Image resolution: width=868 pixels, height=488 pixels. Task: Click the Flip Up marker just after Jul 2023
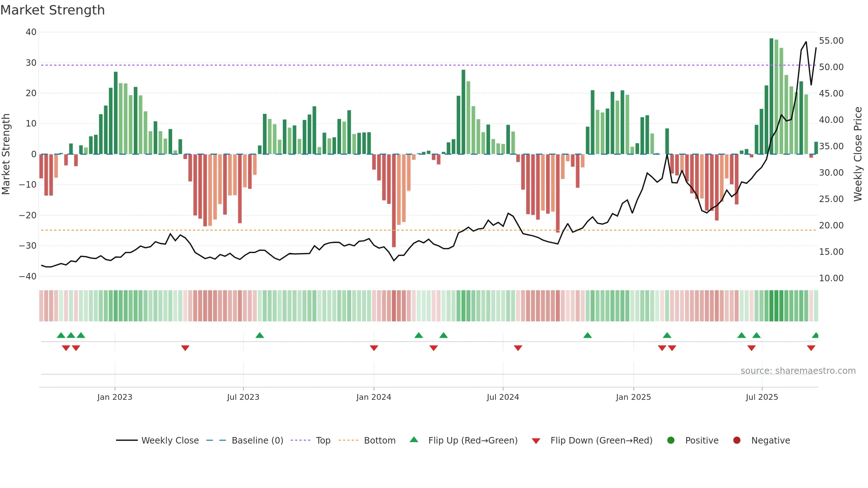[x=260, y=335]
